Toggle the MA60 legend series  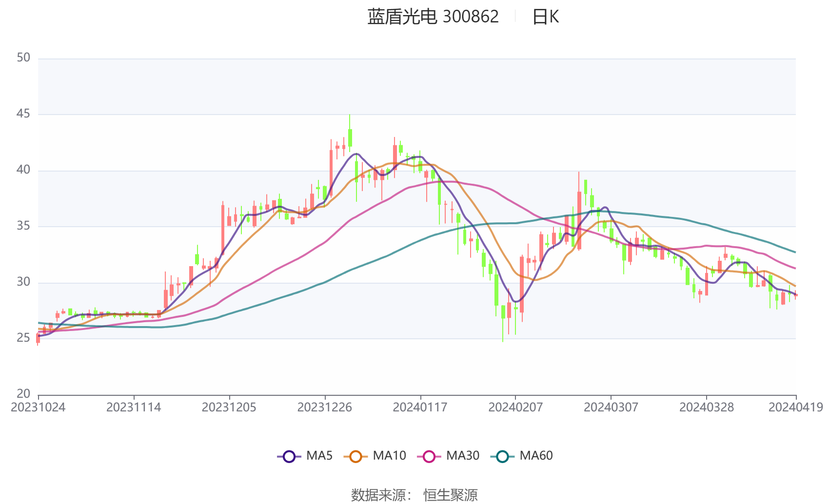[x=522, y=456]
